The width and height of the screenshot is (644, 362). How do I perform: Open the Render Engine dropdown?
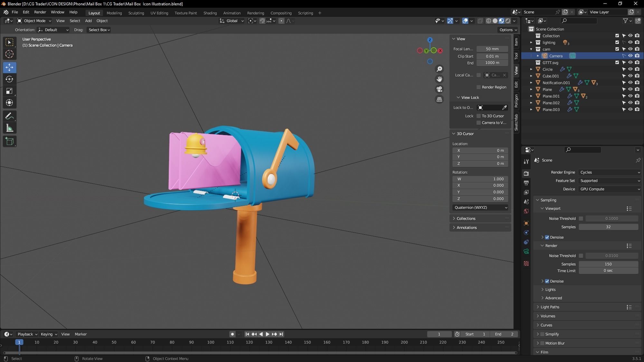(610, 172)
